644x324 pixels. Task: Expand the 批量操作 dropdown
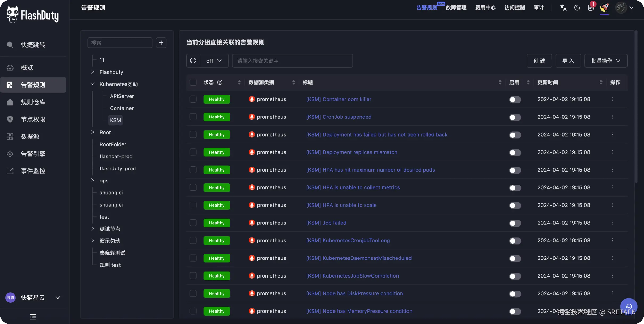[x=606, y=61]
